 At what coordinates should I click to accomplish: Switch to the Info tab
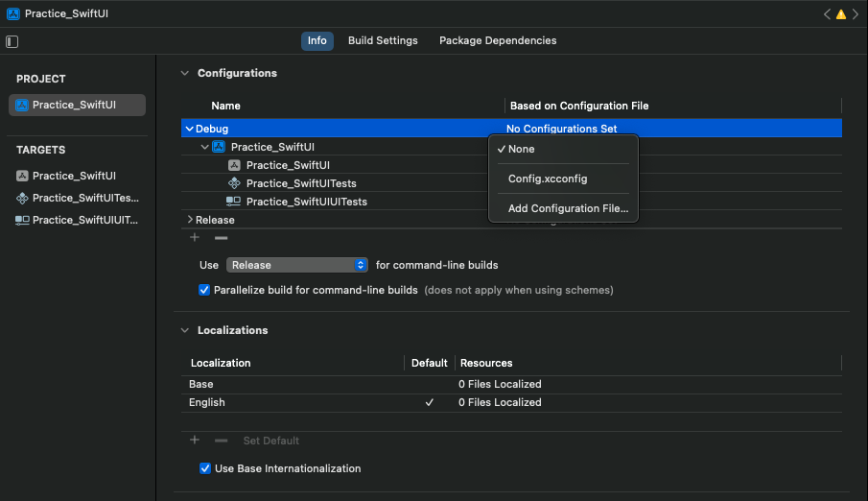click(317, 41)
